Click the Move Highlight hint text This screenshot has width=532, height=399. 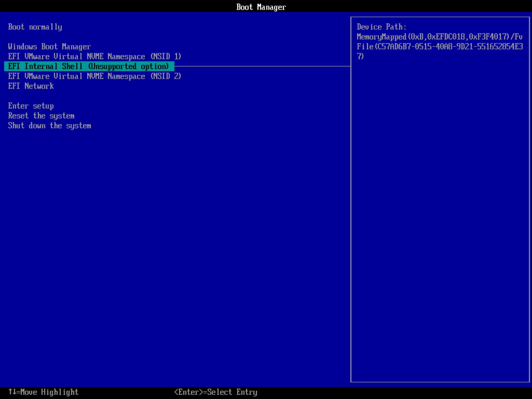43,392
